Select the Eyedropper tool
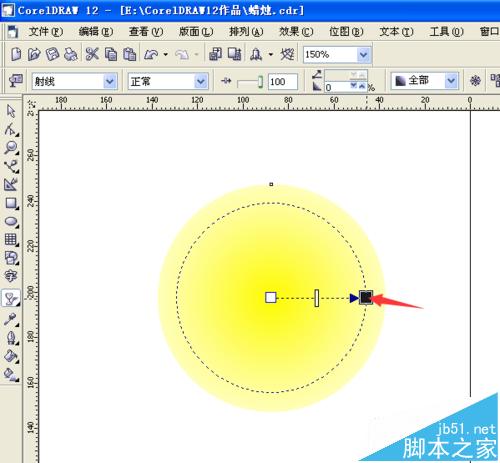500x463 pixels. click(x=11, y=320)
